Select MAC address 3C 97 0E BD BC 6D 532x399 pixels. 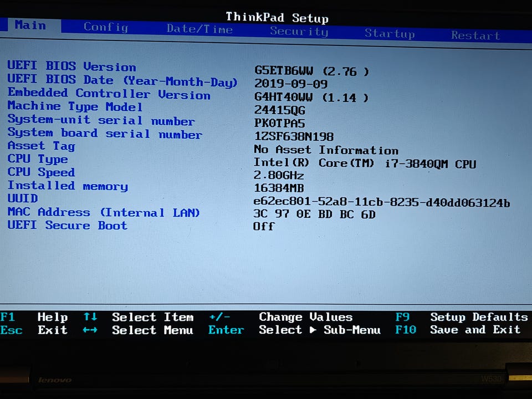coord(315,214)
